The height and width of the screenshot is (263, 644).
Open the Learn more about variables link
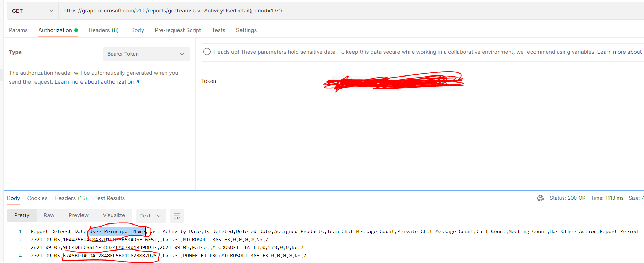620,52
